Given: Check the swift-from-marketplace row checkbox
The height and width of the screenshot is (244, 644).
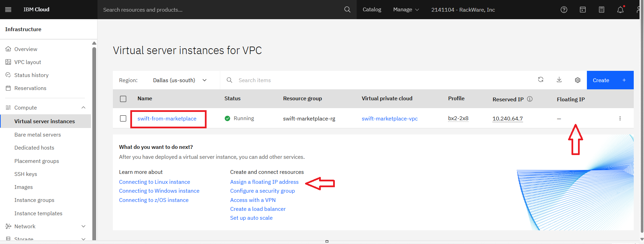Looking at the screenshot, I should [123, 118].
